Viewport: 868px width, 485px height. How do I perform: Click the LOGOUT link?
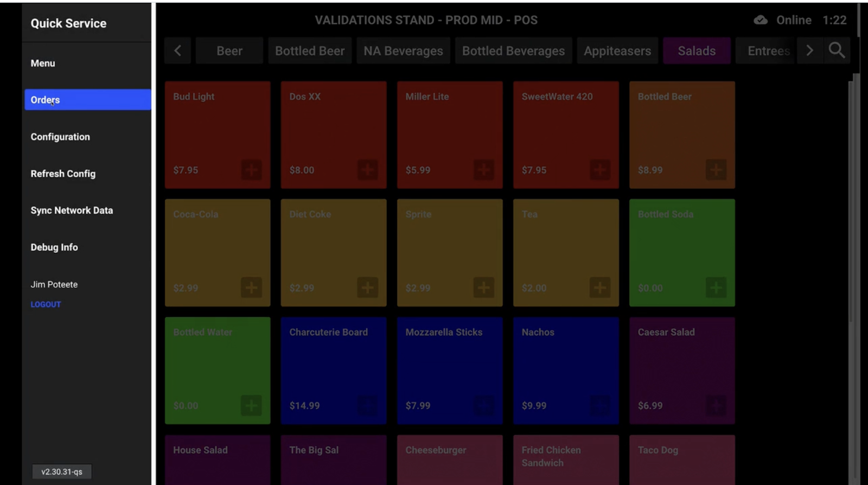[46, 304]
